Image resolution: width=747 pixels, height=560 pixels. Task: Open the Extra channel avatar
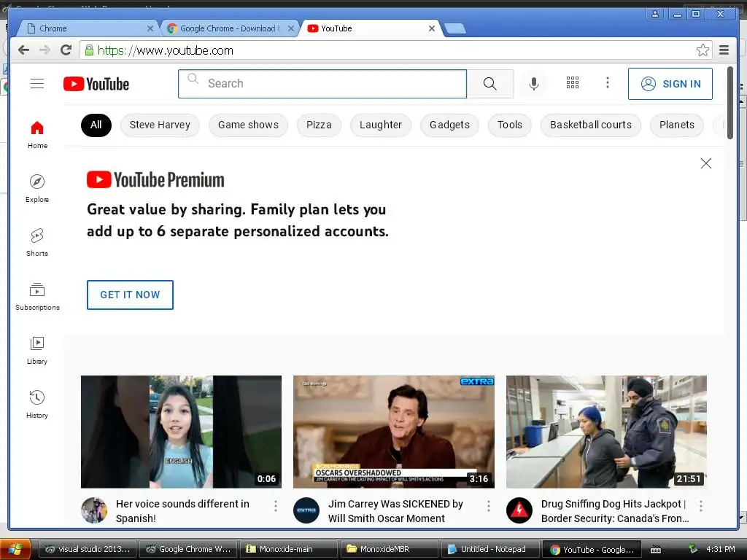(306, 510)
